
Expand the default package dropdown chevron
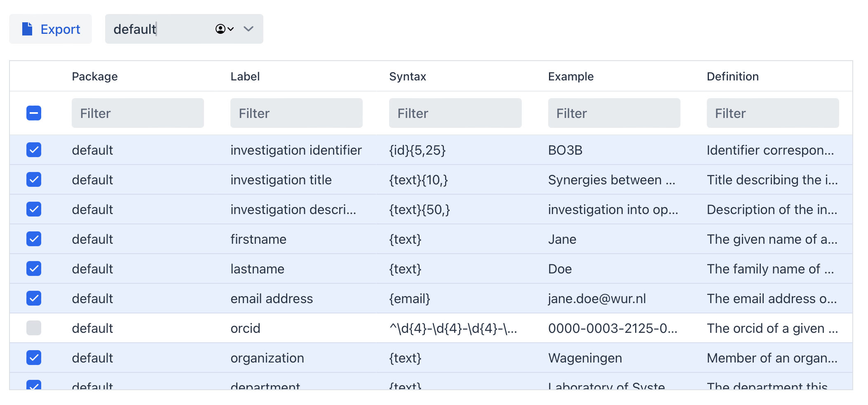(248, 29)
